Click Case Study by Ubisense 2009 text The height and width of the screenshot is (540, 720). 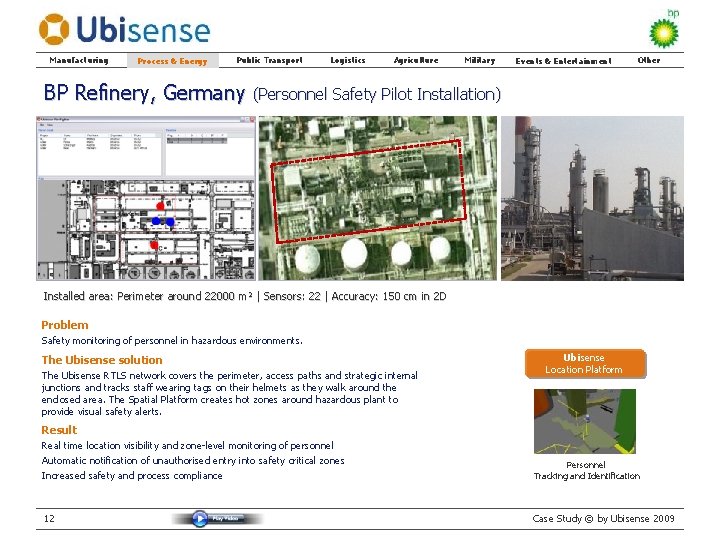click(603, 518)
